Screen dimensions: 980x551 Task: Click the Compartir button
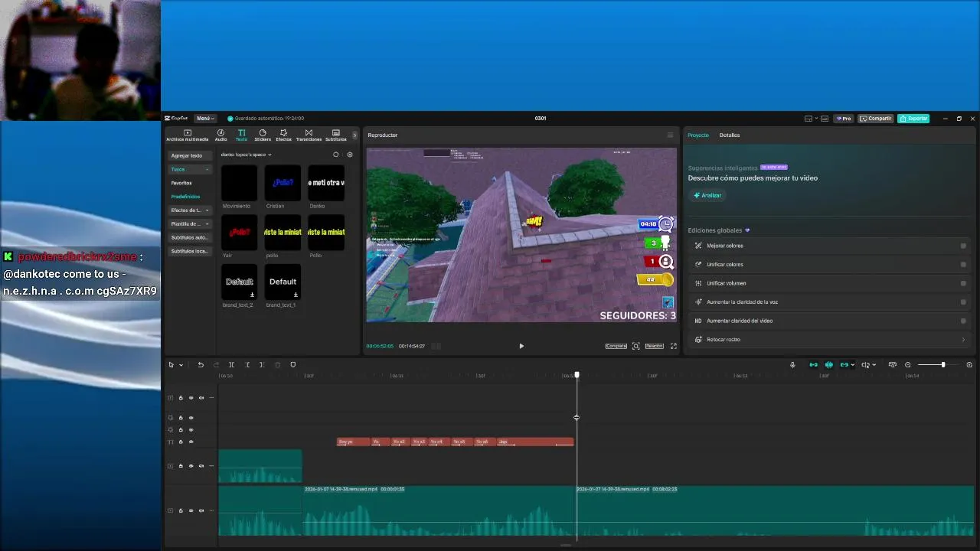tap(876, 119)
